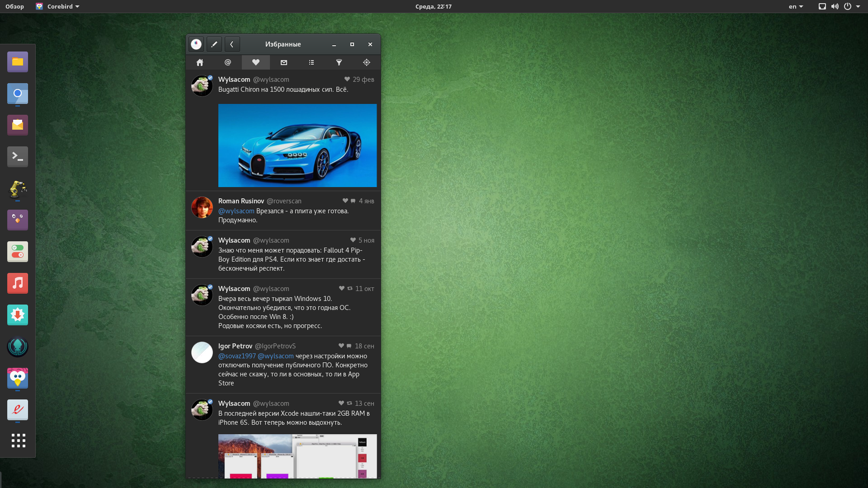Screen dimensions: 868x488
Task: Expand the en keyboard layout selector
Action: pos(796,7)
